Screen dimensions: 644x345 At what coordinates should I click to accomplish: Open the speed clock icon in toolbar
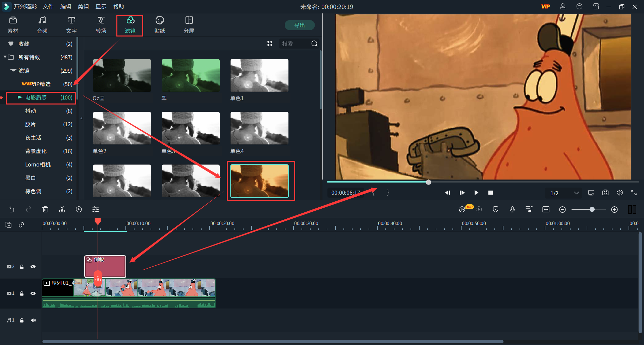pos(79,210)
